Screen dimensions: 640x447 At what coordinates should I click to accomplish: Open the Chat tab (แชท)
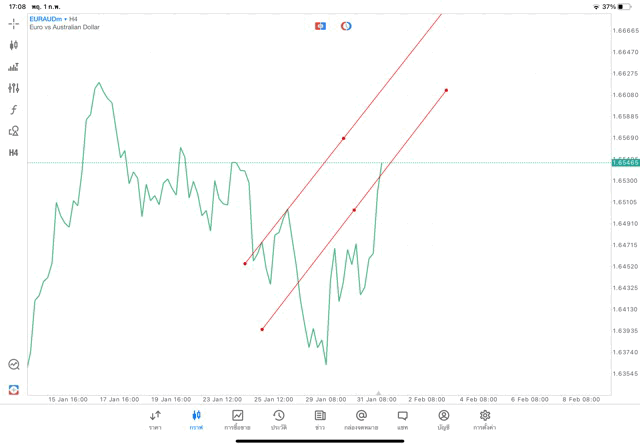click(x=402, y=420)
